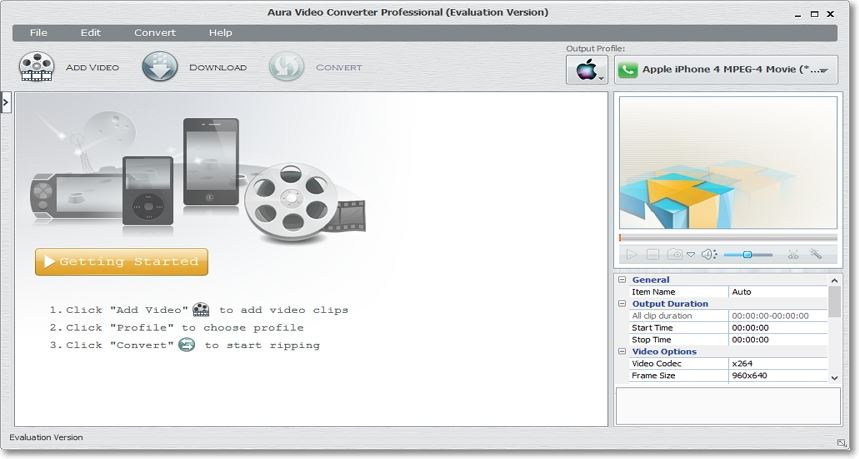Click the scissors trim icon

(x=793, y=255)
